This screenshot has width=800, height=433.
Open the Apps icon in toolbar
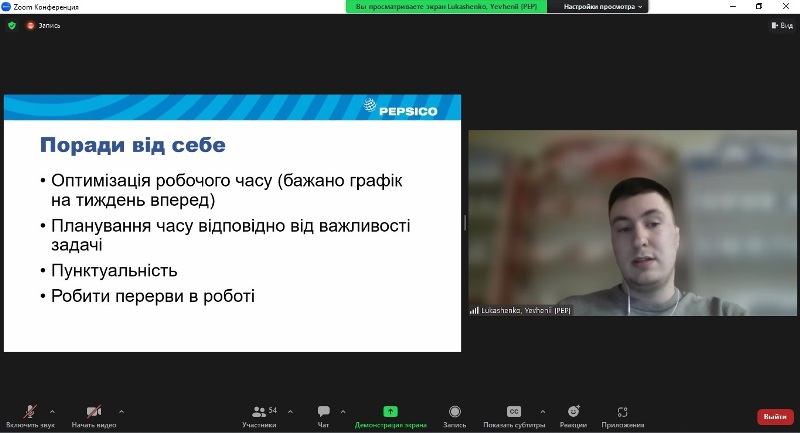[622, 412]
